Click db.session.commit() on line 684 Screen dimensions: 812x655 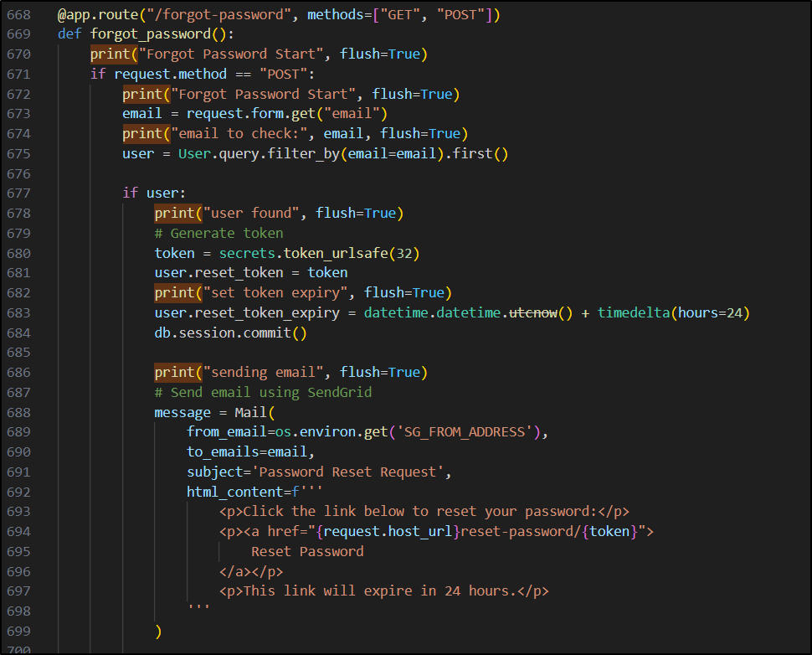click(230, 333)
